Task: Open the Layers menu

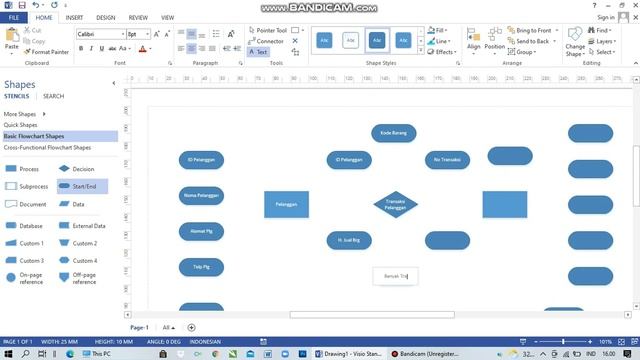Action: coord(602,41)
